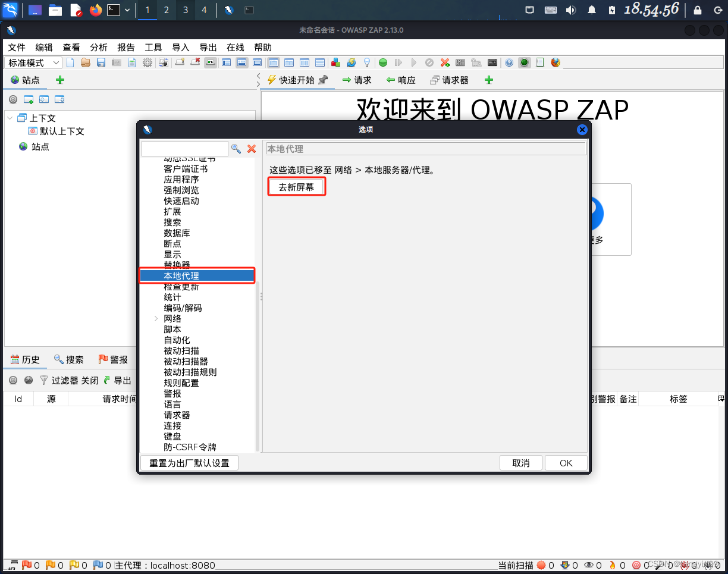Open the 帮助 menu

pyautogui.click(x=263, y=48)
